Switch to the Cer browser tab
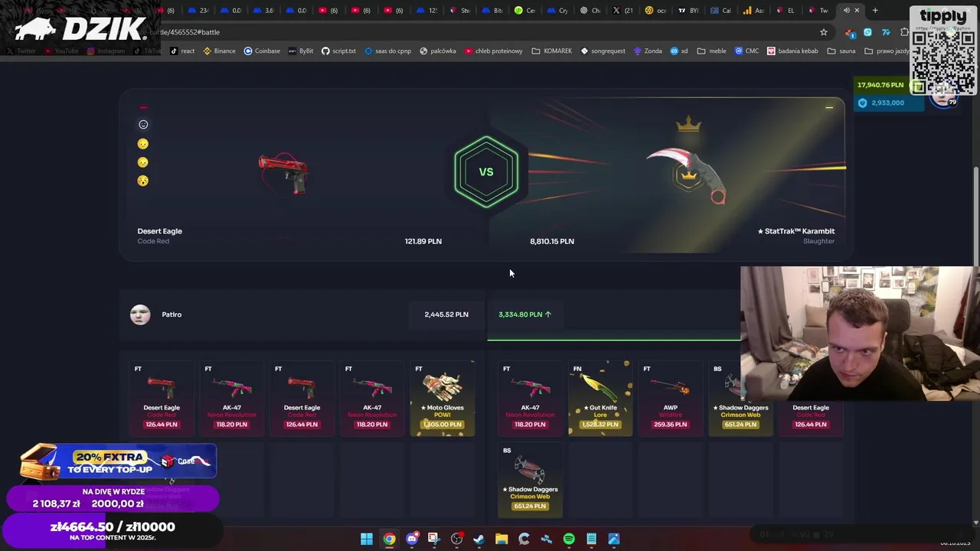The height and width of the screenshot is (551, 980). pyautogui.click(x=524, y=10)
